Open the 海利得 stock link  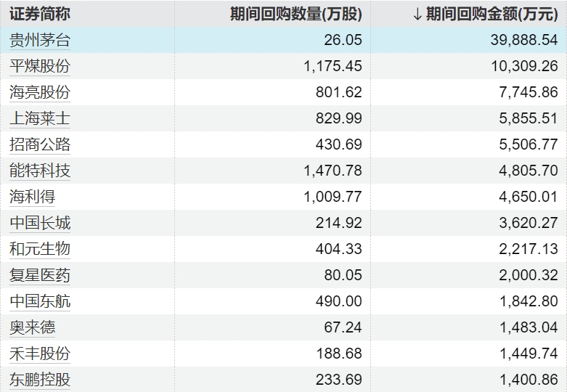click(32, 197)
